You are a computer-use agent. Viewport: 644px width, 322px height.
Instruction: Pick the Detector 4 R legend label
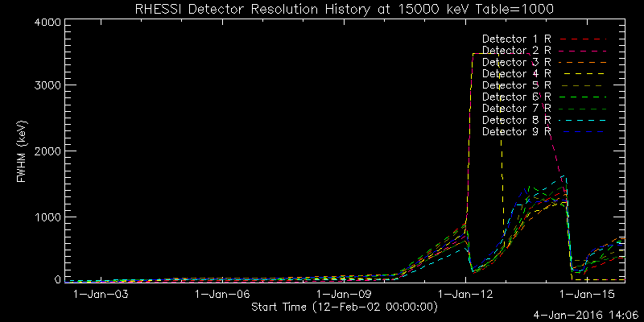pos(516,73)
